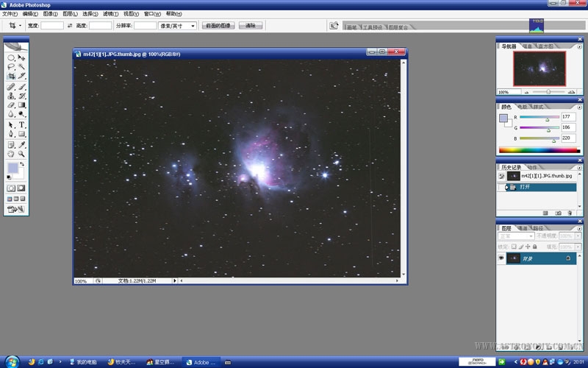
Task: Switch to 路径 (Paths) tab
Action: [x=538, y=228]
